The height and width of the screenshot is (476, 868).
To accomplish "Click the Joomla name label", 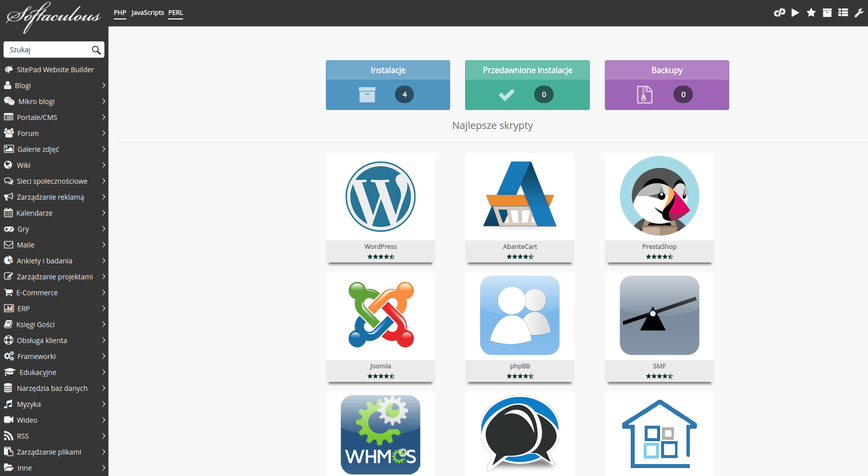I will tap(381, 366).
